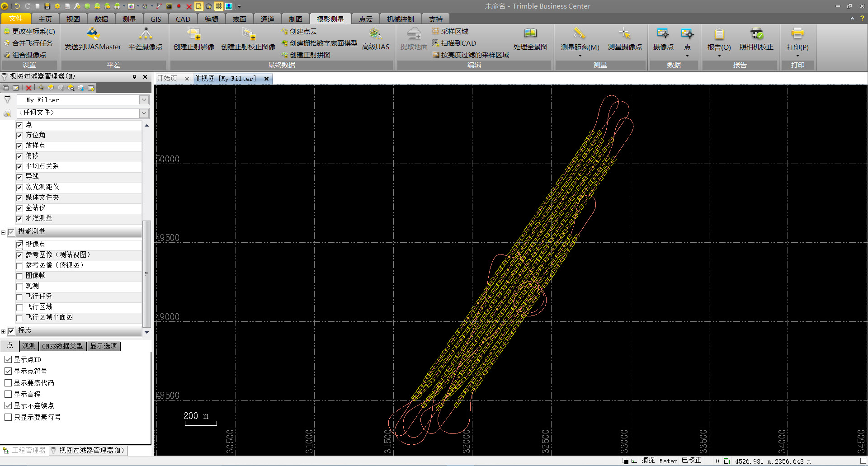
Task: Click the 平差摄像点 adjustment icon
Action: (x=145, y=34)
